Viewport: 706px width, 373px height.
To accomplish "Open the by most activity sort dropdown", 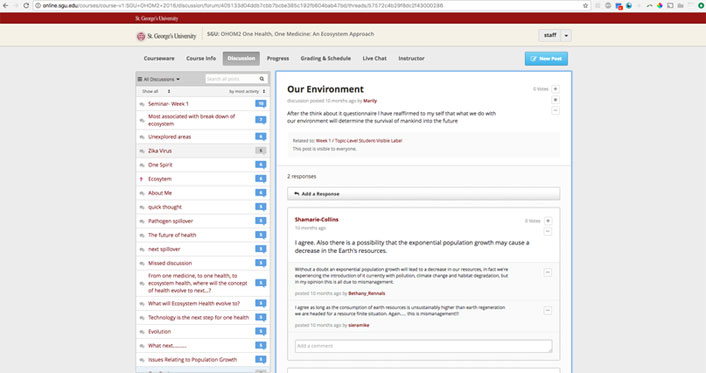I will pyautogui.click(x=247, y=91).
